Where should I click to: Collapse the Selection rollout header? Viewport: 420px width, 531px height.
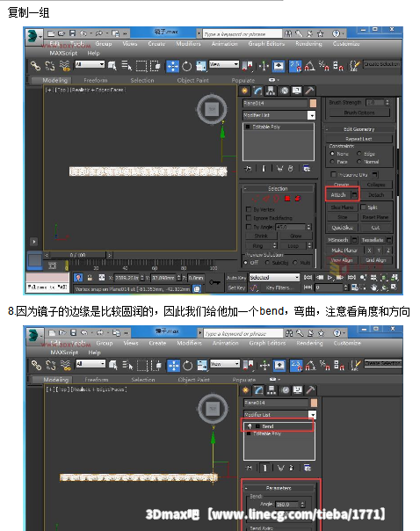279,189
